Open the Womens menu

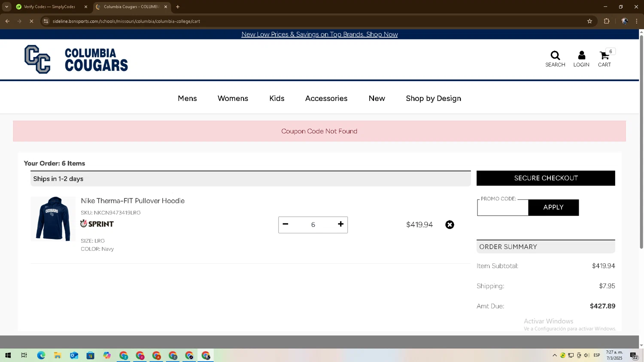[x=233, y=99]
